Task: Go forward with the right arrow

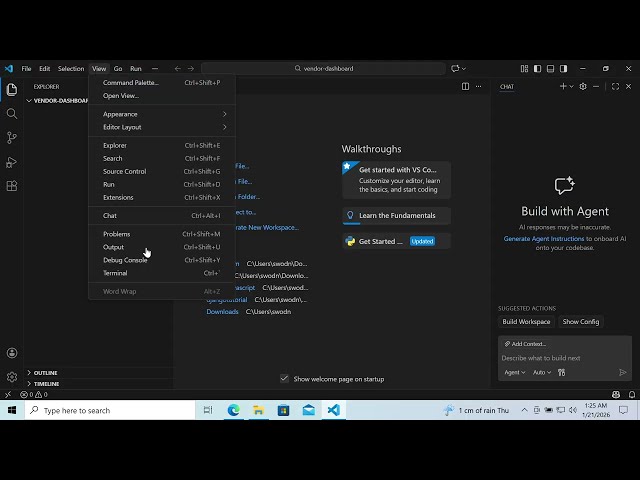Action: 191,69
